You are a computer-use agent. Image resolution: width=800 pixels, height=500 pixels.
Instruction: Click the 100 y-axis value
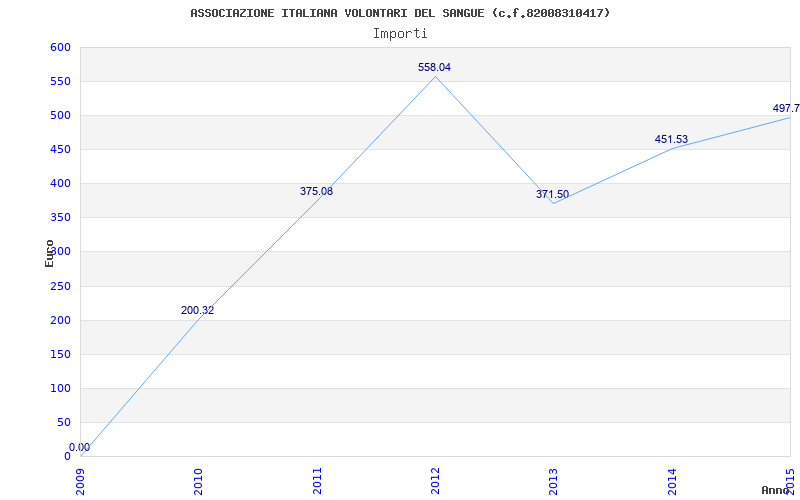[60, 388]
